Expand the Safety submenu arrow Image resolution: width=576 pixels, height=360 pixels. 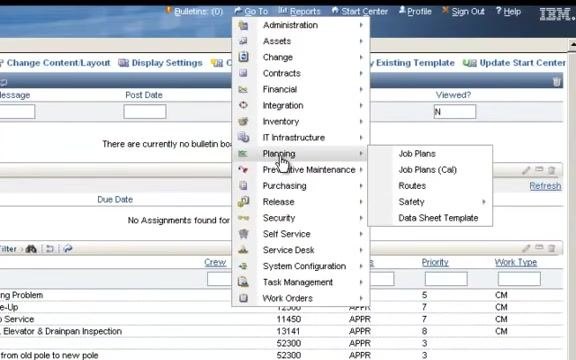(x=484, y=202)
